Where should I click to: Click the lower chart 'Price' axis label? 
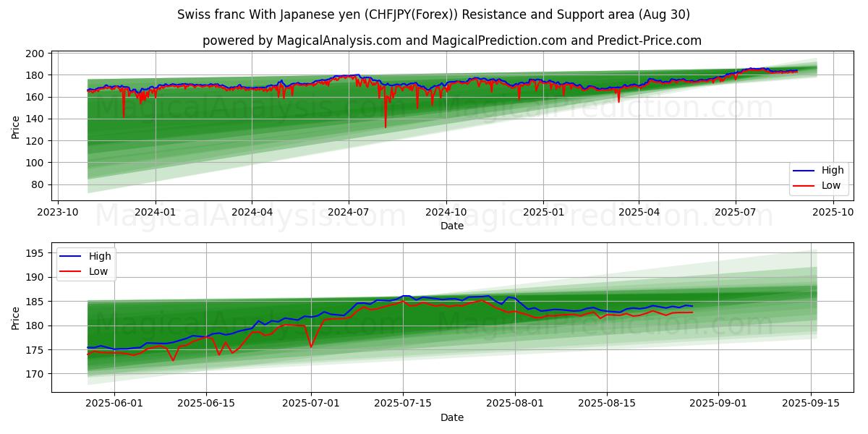pos(16,318)
